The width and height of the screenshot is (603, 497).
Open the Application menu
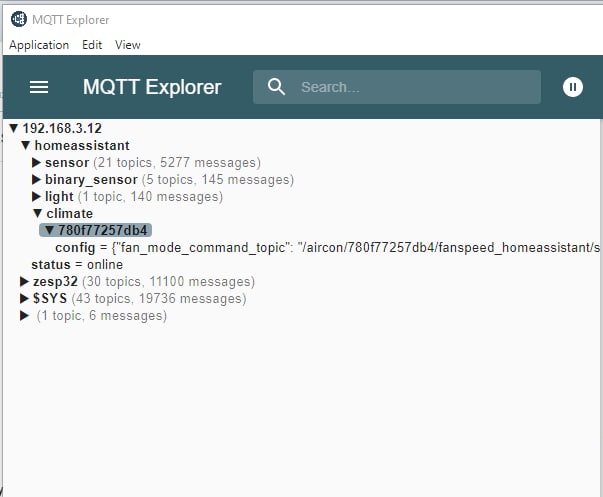click(39, 45)
